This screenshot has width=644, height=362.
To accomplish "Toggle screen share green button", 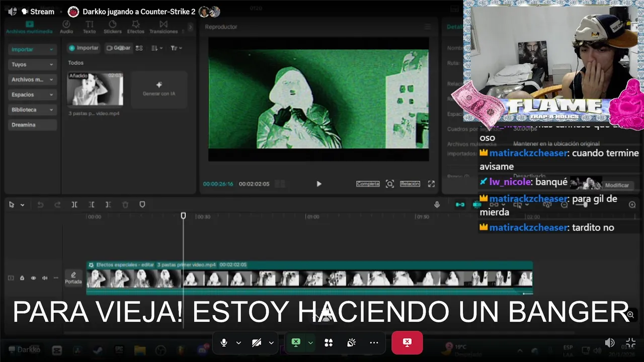I will click(x=296, y=342).
